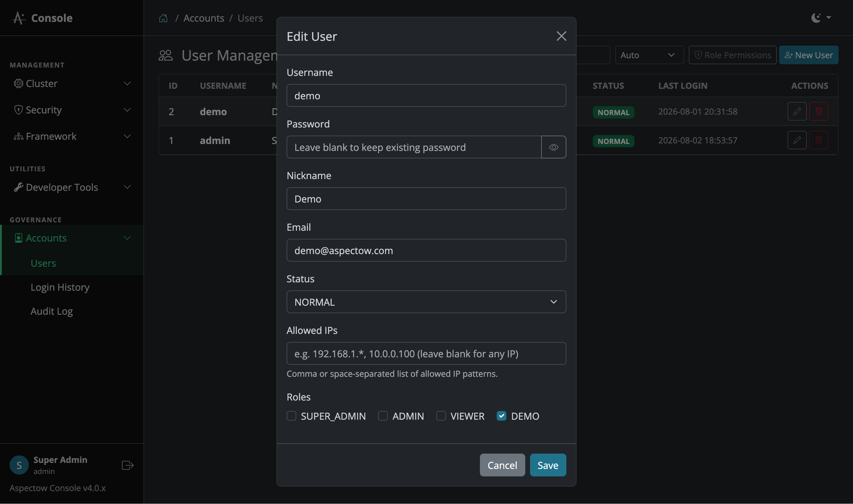Click the admin username in the table

215,141
